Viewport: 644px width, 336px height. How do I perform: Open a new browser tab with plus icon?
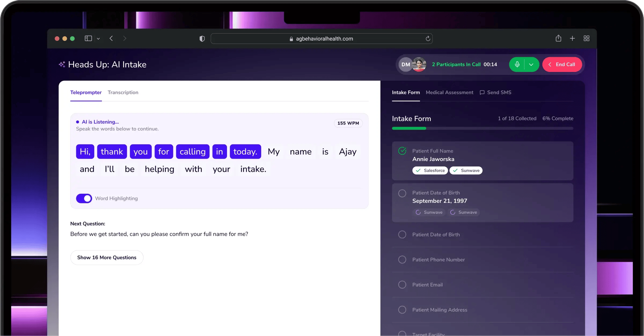click(572, 38)
